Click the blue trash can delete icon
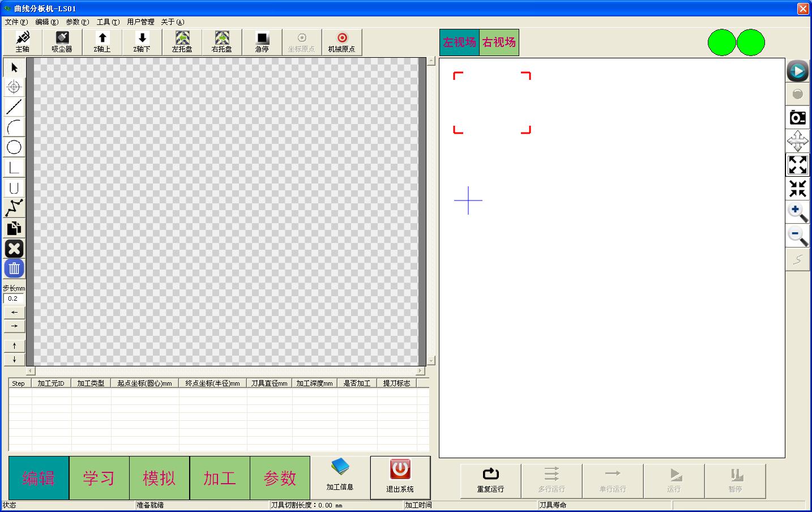The image size is (812, 512). click(x=14, y=268)
